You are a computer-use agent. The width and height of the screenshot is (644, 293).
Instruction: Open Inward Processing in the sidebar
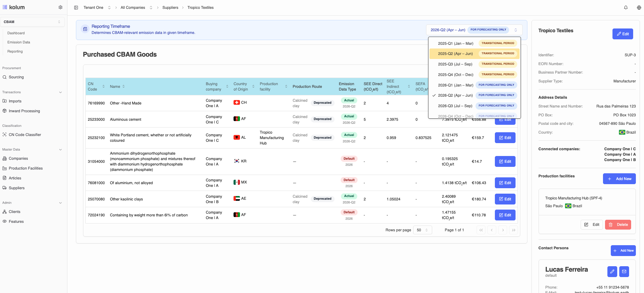(24, 111)
